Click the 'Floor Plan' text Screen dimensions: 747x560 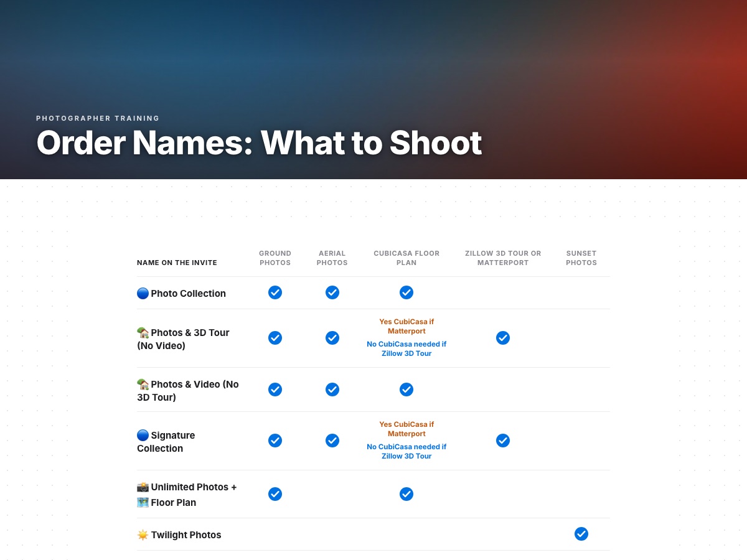point(174,503)
